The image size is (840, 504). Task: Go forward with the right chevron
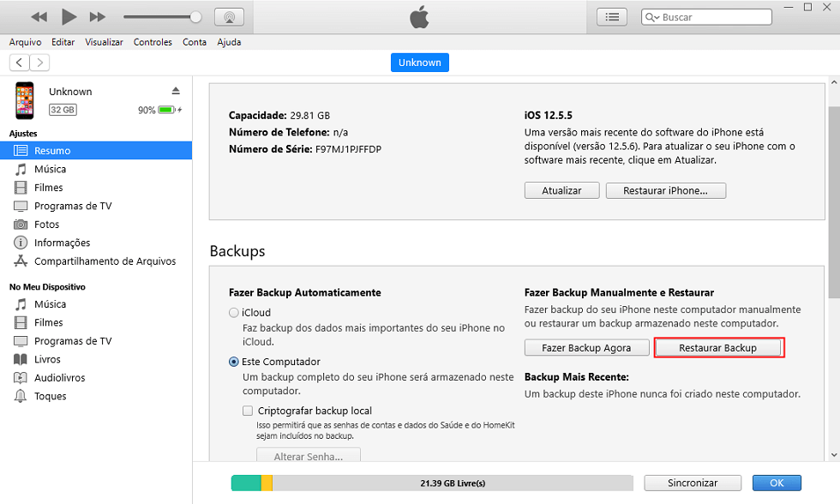click(x=39, y=63)
